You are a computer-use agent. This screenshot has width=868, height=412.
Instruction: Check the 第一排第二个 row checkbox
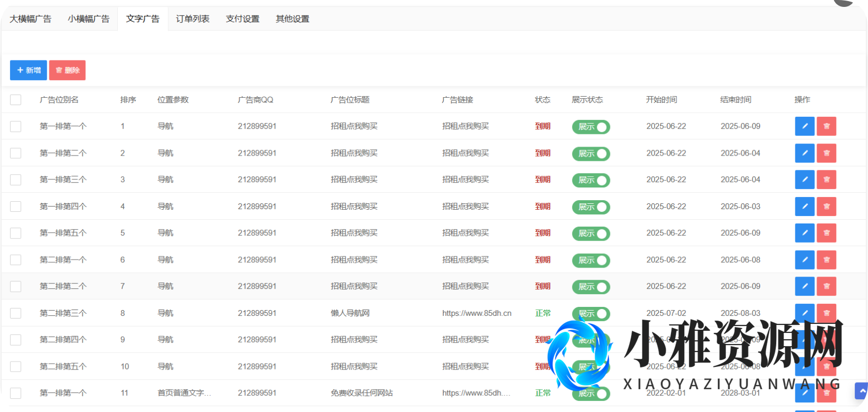[x=16, y=153]
